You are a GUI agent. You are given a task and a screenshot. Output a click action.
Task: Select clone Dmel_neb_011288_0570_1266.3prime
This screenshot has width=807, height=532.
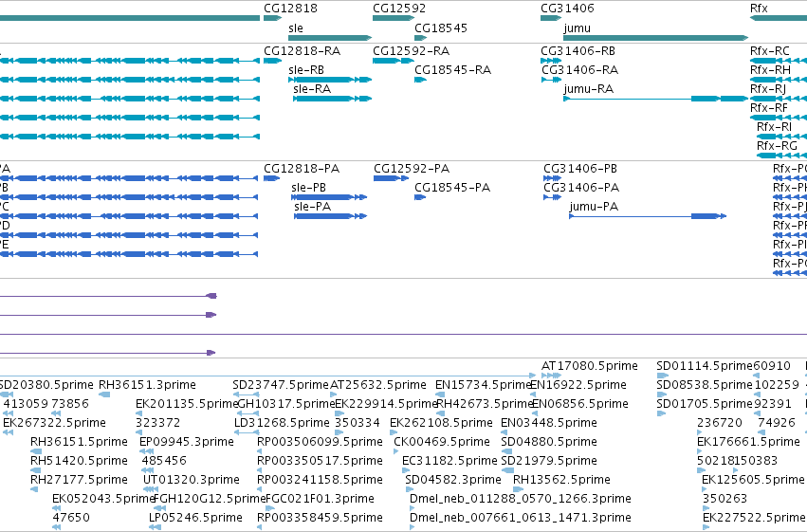click(521, 499)
